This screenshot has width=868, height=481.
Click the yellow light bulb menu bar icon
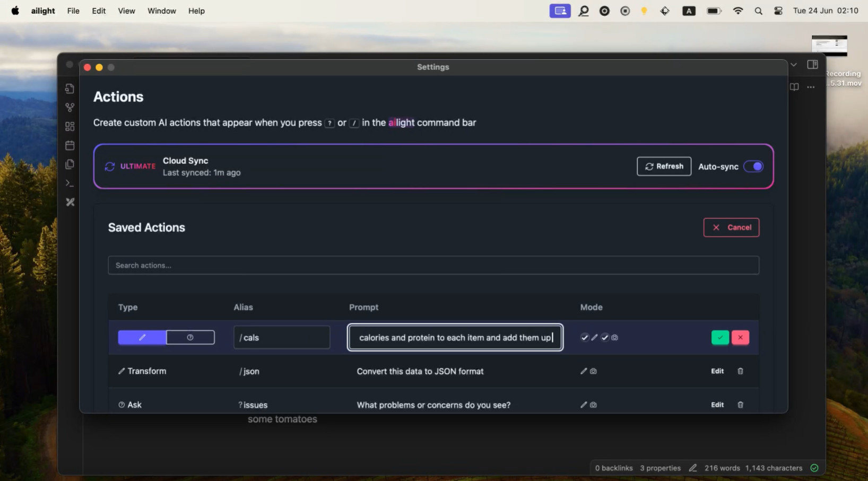[x=644, y=11]
